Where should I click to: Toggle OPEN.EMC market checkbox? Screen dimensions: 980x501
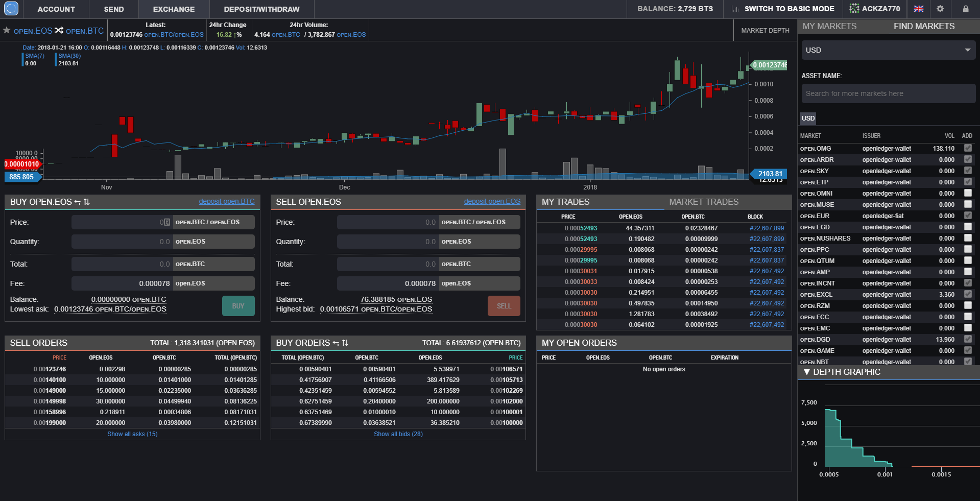(x=968, y=328)
